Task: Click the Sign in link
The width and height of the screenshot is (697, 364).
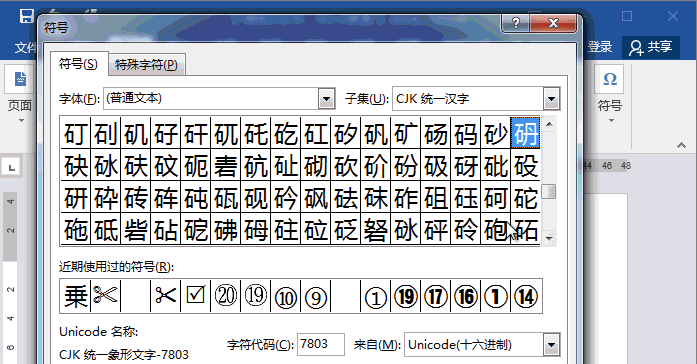Action: click(x=600, y=47)
